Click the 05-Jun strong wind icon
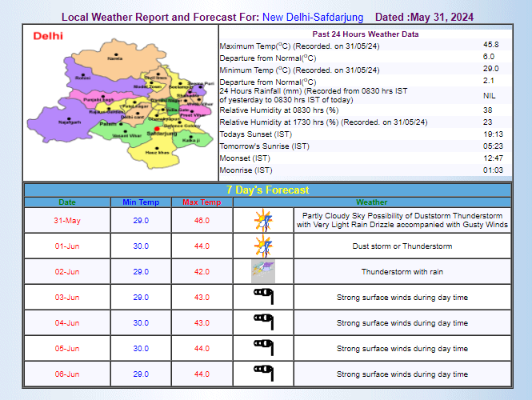Viewport: 532px width, 400px height. click(263, 348)
